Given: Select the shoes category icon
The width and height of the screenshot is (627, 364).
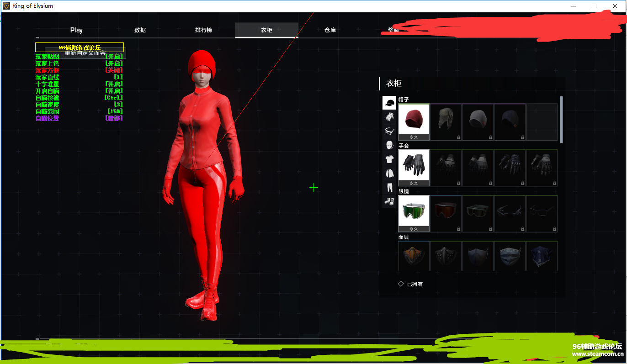Looking at the screenshot, I should [x=389, y=201].
